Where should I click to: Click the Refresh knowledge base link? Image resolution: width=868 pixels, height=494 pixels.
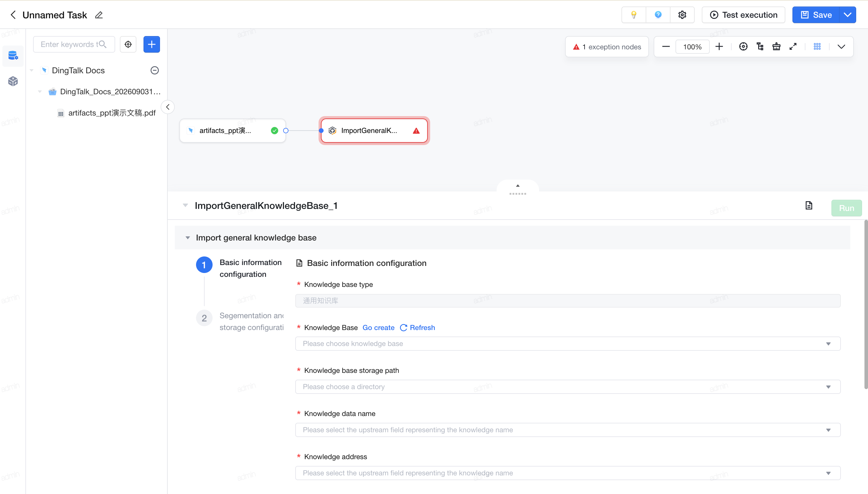417,328
